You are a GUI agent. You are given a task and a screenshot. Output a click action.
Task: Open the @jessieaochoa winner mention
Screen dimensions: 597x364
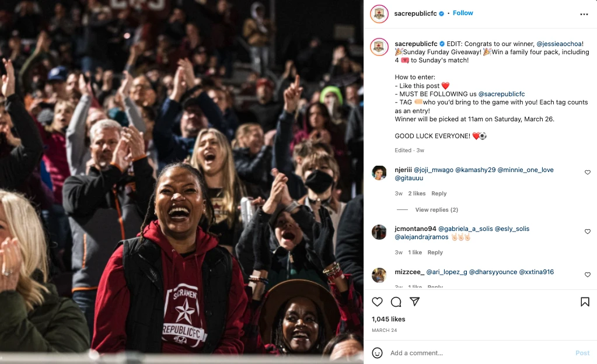[559, 44]
